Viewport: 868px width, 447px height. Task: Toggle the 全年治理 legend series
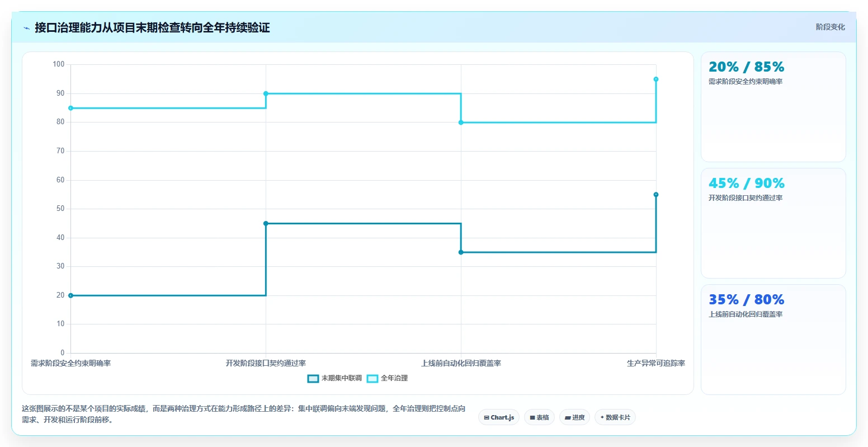[x=387, y=378]
